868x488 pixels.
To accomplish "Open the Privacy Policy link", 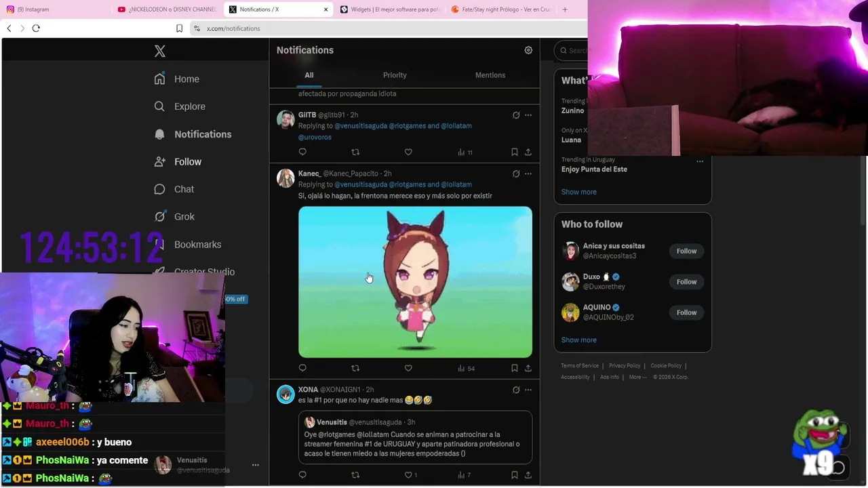I will (x=625, y=366).
